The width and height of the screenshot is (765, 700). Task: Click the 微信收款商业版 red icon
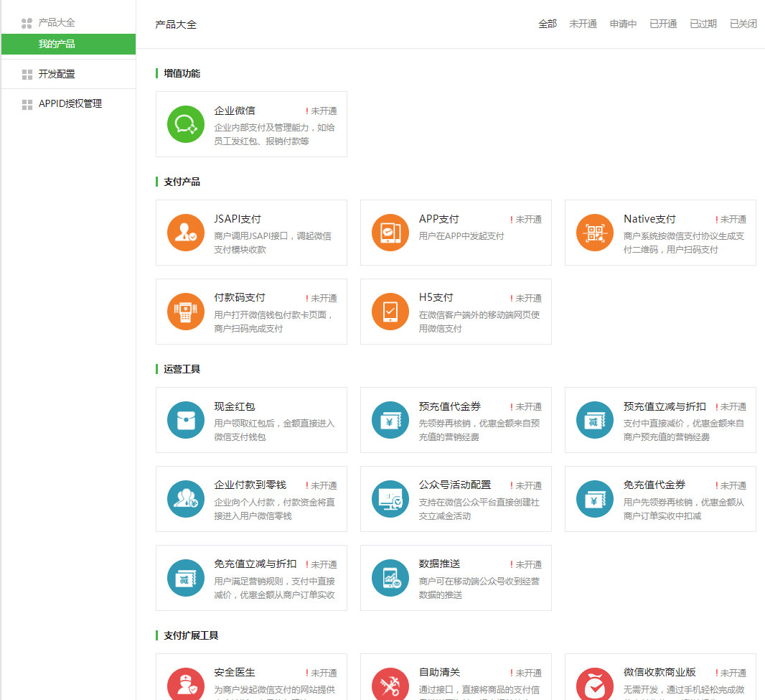594,684
